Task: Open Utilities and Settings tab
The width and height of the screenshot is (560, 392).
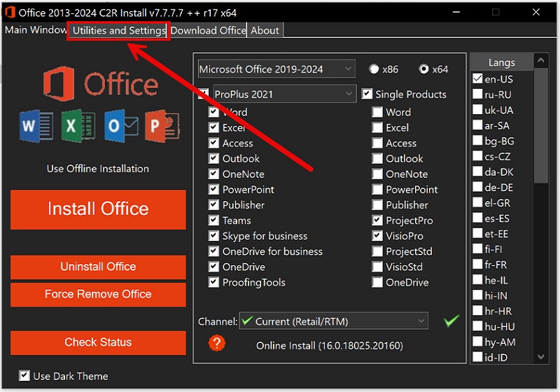Action: click(x=119, y=30)
